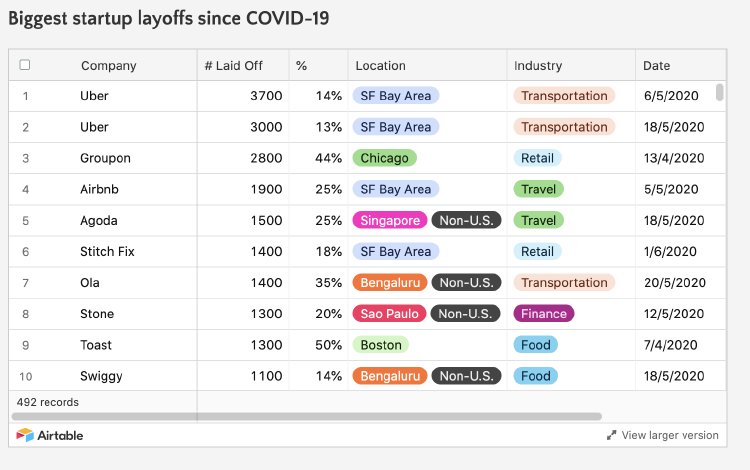
Task: Click the Boston tag in Toast row
Action: pyautogui.click(x=381, y=345)
